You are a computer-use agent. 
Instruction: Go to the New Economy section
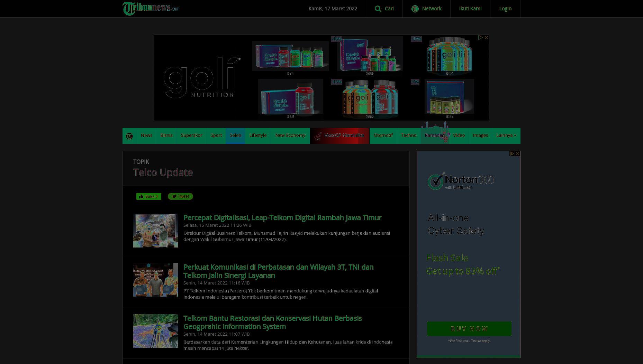[x=290, y=136]
